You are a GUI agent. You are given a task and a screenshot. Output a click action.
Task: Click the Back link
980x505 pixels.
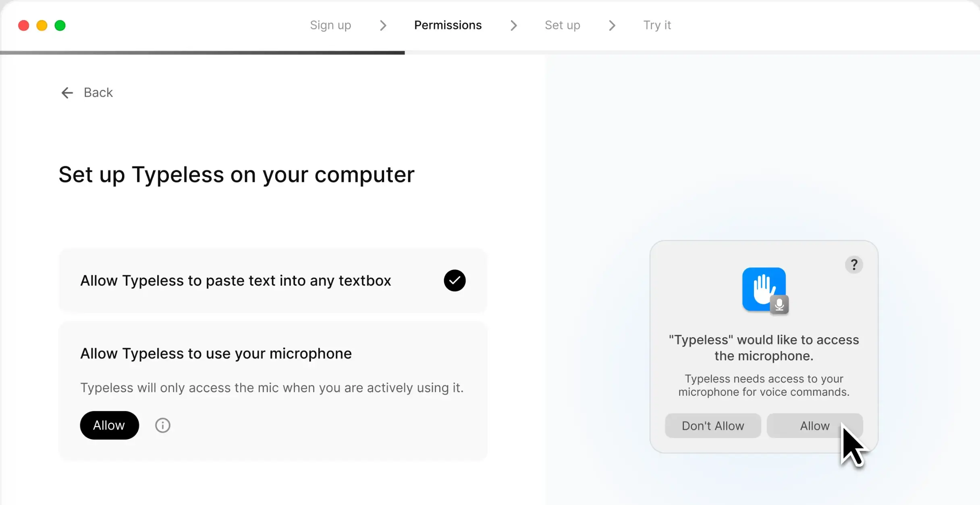tap(98, 93)
